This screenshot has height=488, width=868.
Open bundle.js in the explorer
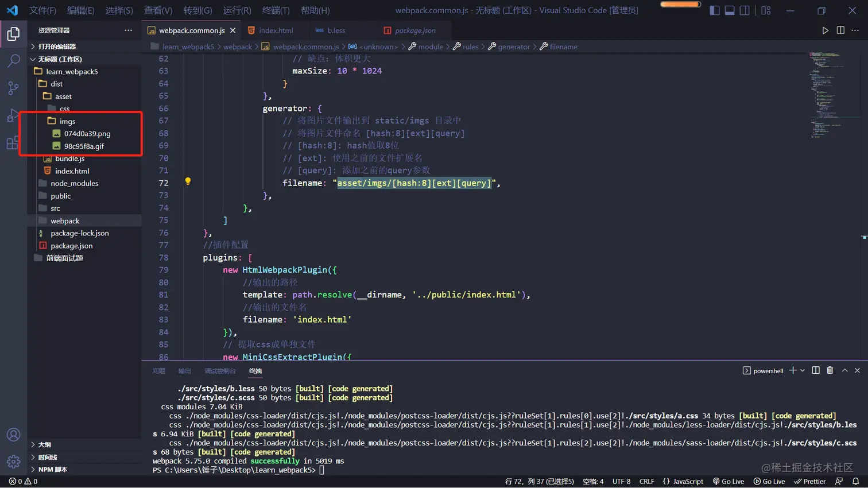[84, 158]
